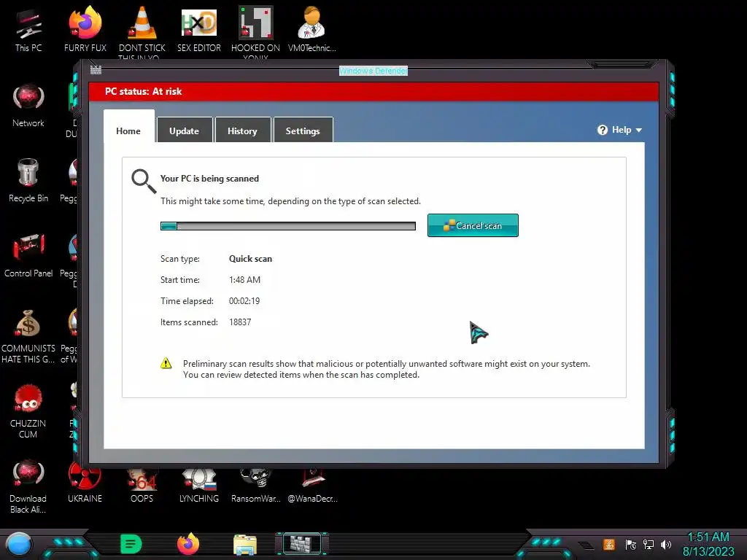
Task: Click the orange Java tray icon
Action: [609, 544]
